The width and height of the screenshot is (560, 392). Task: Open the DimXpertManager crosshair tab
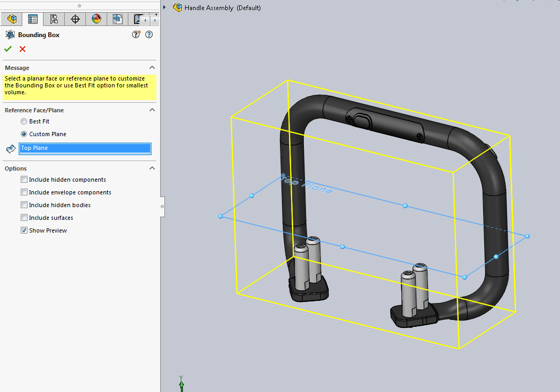(75, 20)
